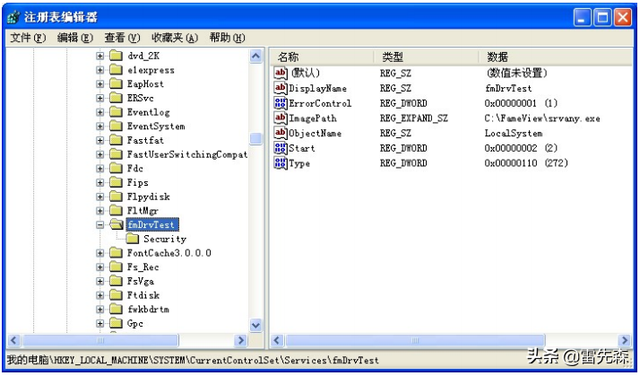Click the tree pane vertical scrollbar thumb
The width and height of the screenshot is (640, 376).
click(256, 138)
